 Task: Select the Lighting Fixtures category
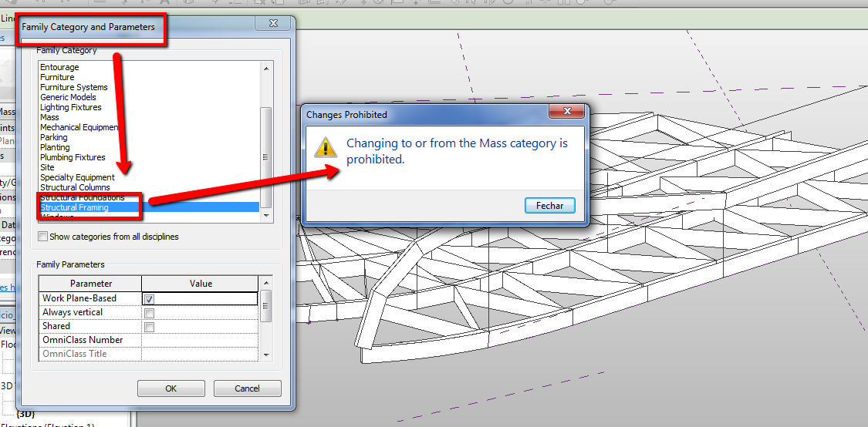(71, 107)
